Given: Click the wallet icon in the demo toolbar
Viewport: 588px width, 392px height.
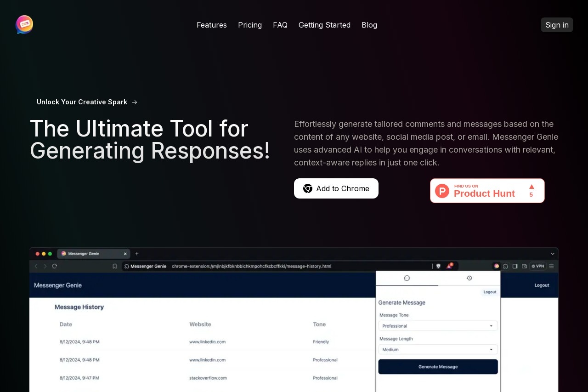Looking at the screenshot, I should pyautogui.click(x=524, y=266).
